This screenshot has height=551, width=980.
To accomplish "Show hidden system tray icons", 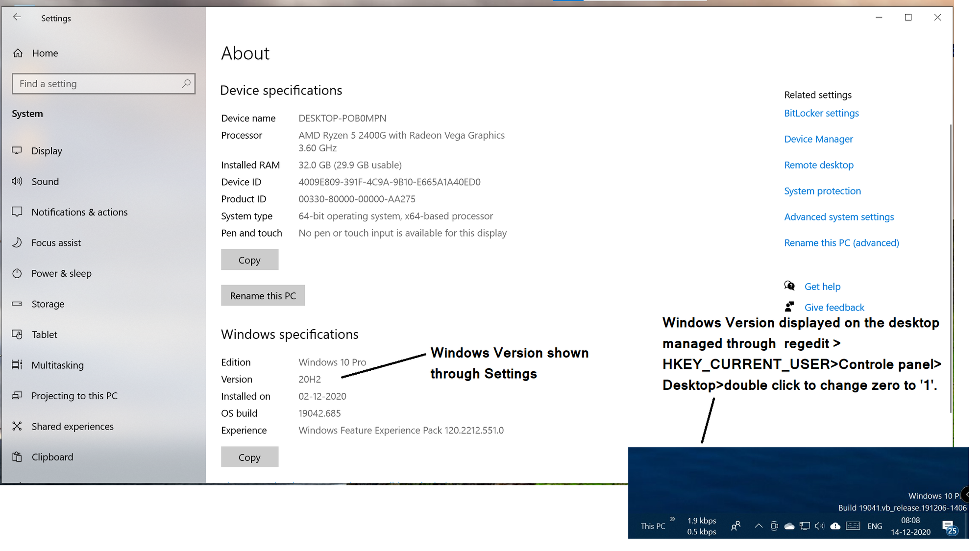I will [x=759, y=526].
